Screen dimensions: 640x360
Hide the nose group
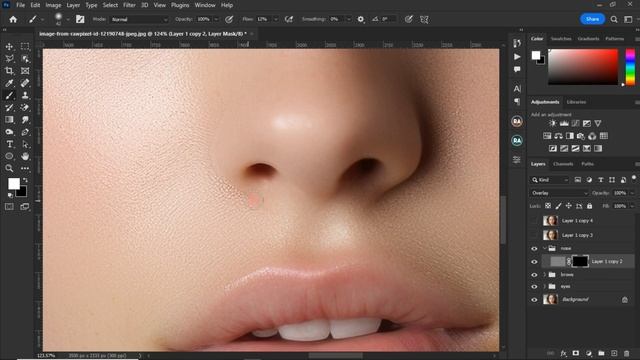coord(534,249)
